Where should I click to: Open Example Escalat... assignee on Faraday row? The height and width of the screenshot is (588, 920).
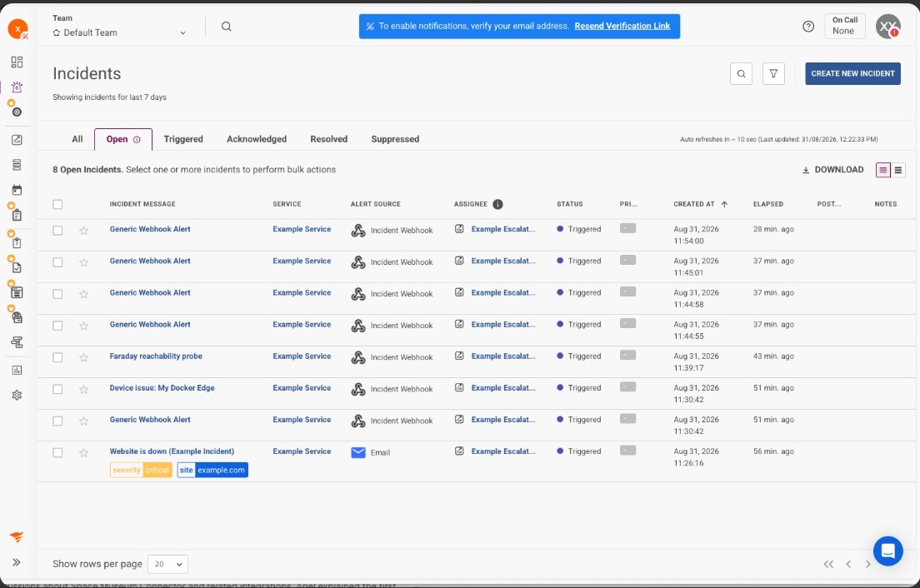502,356
